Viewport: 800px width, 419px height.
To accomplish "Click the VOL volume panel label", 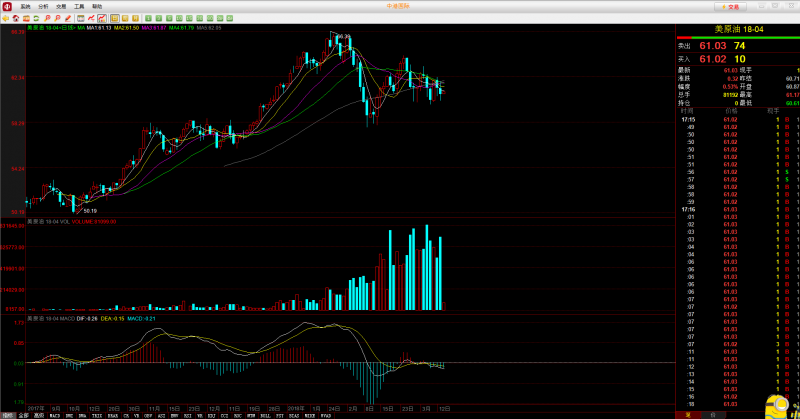I will pos(48,222).
